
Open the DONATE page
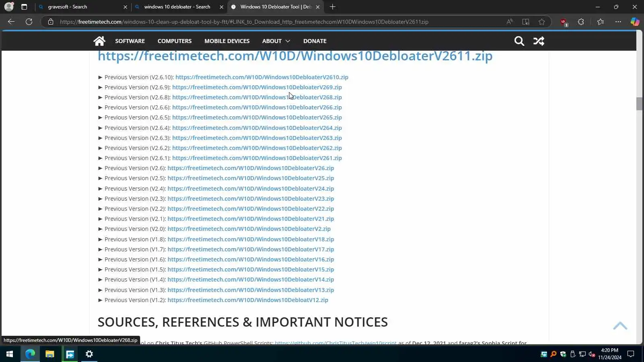tap(315, 41)
